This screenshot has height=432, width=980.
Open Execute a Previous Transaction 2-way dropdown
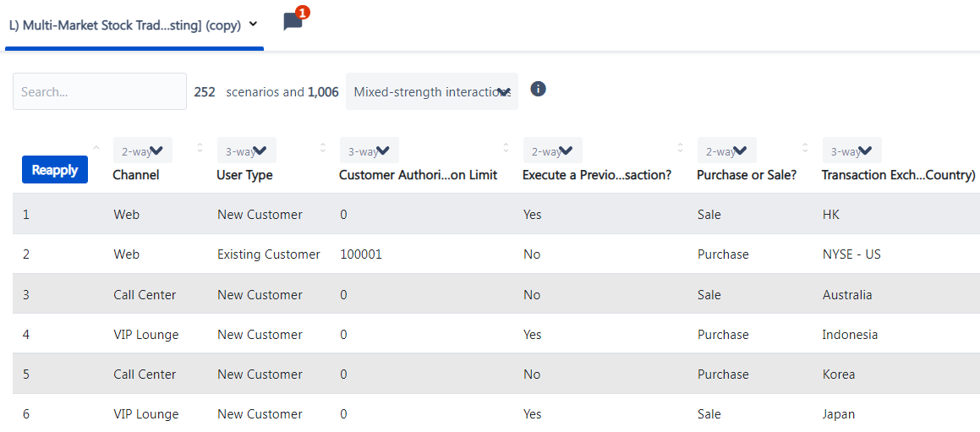point(553,150)
